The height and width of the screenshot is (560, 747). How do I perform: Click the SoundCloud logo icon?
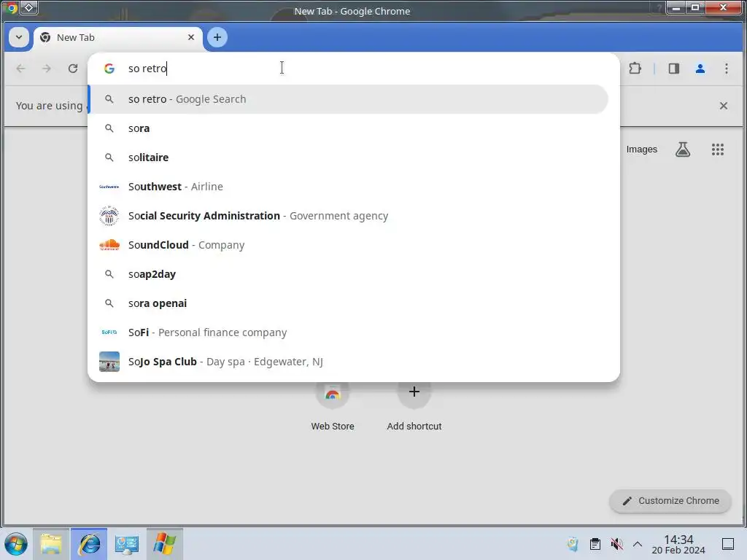coord(109,245)
